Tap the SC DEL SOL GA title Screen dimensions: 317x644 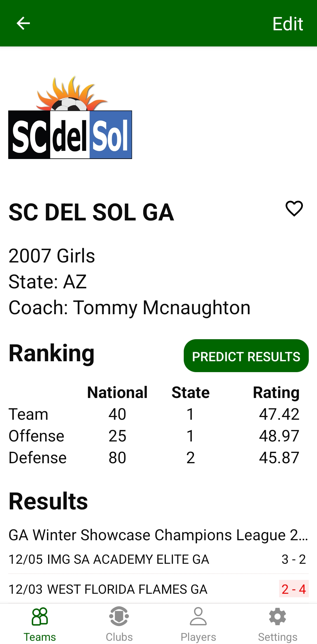(x=91, y=212)
